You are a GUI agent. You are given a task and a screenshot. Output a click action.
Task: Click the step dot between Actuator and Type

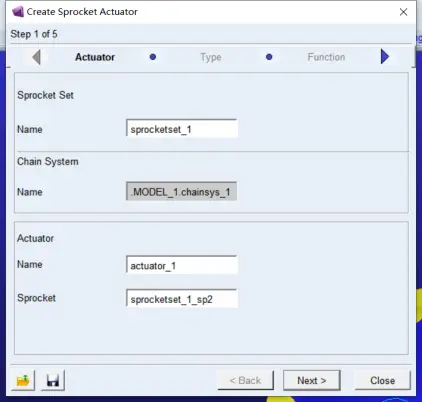(153, 57)
